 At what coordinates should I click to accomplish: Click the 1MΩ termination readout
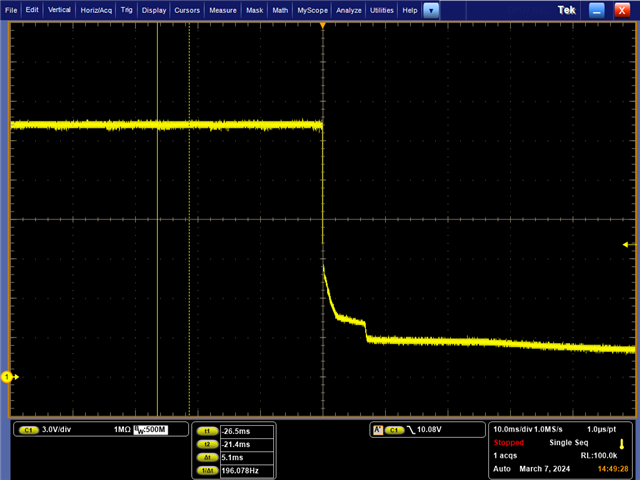point(122,429)
